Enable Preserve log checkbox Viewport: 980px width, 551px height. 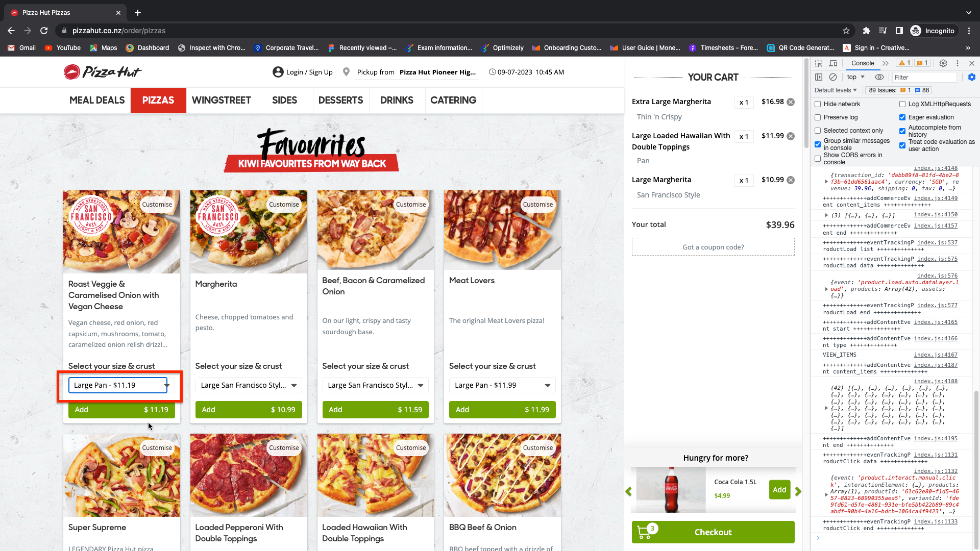(x=818, y=117)
